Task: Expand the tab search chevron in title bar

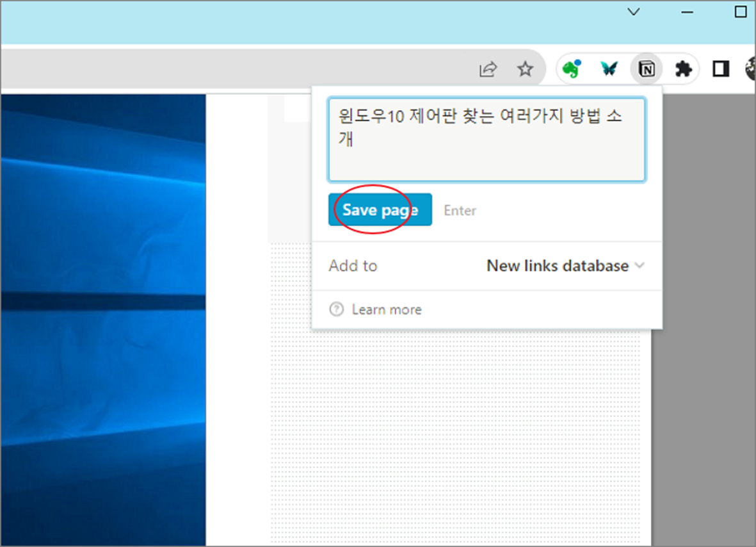Action: 634,12
